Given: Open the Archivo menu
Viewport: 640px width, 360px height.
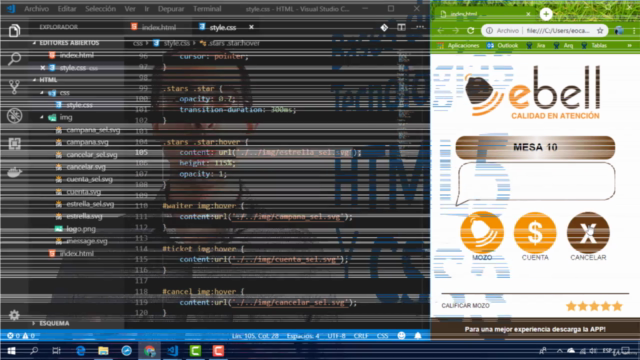Looking at the screenshot, I should point(36,9).
